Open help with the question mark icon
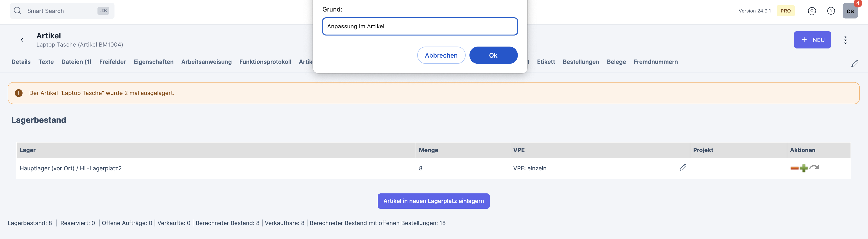 [x=831, y=11]
